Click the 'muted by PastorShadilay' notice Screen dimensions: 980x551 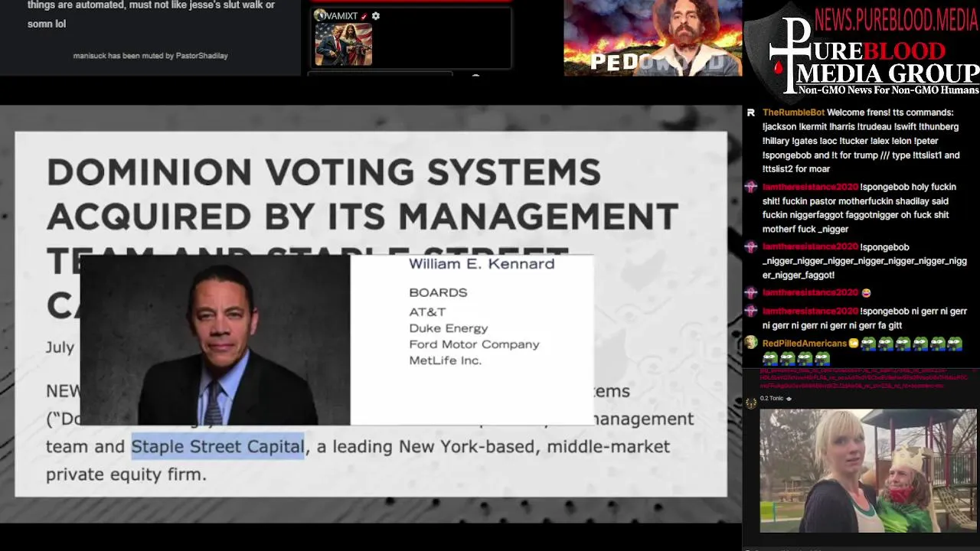point(151,56)
